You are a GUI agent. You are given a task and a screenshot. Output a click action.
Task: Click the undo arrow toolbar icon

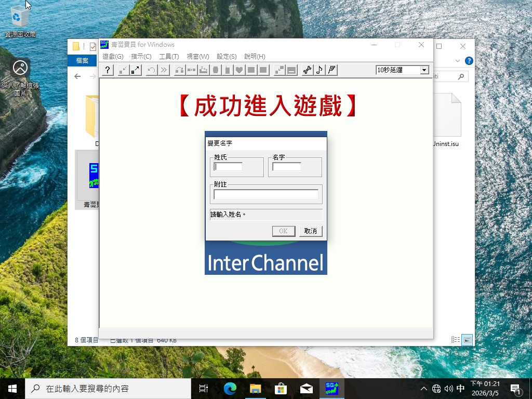pyautogui.click(x=152, y=70)
